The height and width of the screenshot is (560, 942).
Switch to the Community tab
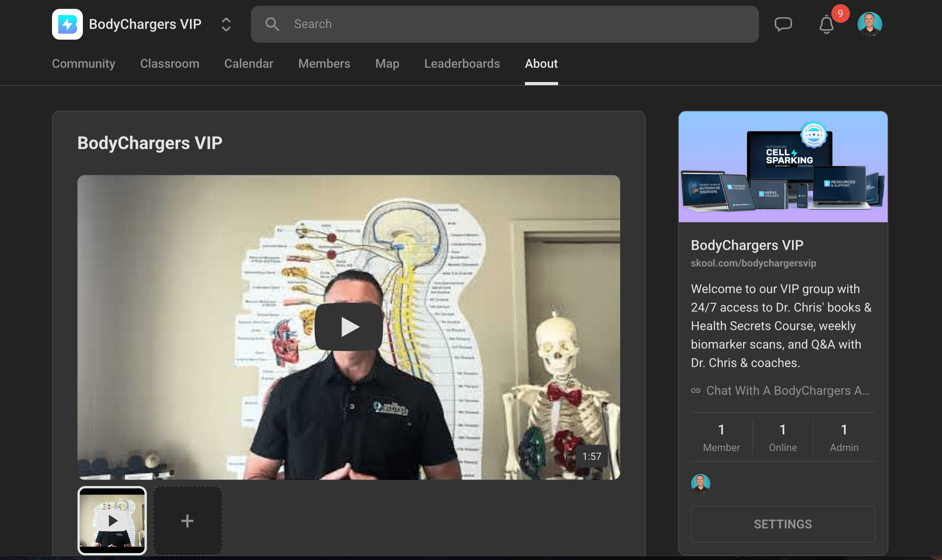(x=84, y=64)
